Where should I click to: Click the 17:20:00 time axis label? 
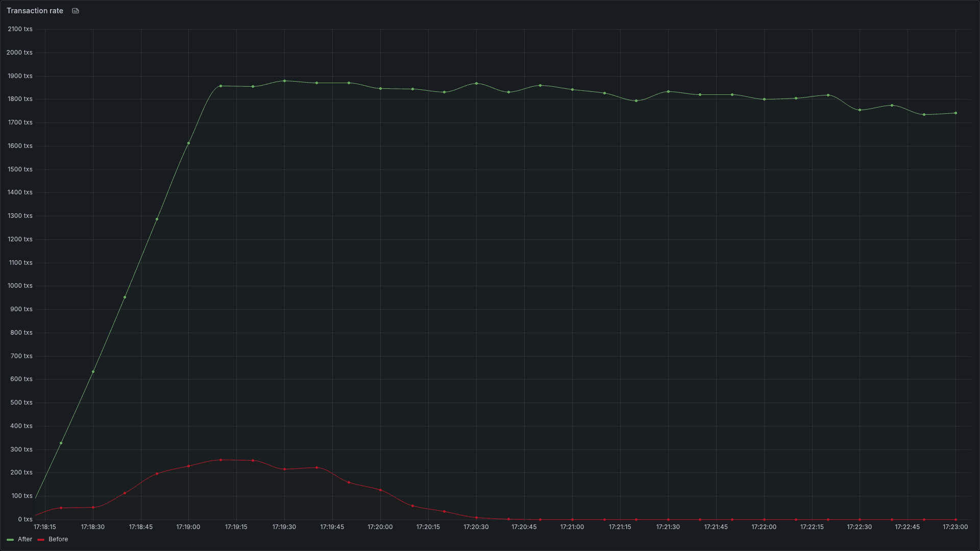[380, 527]
